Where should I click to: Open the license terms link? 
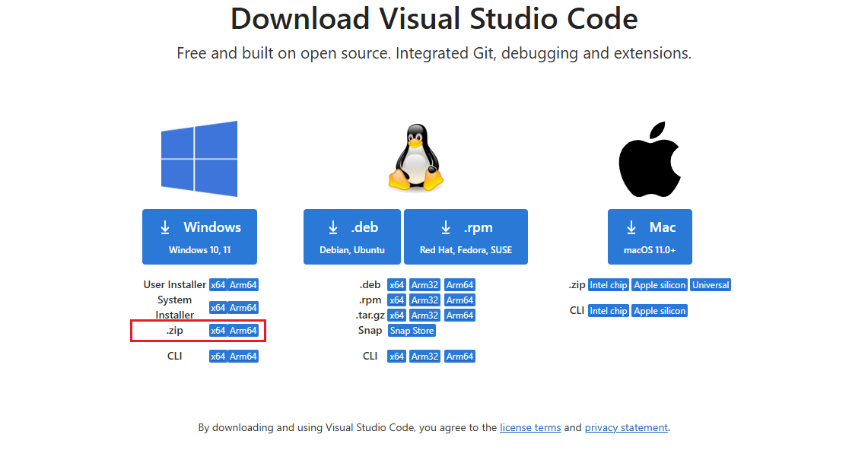(530, 427)
